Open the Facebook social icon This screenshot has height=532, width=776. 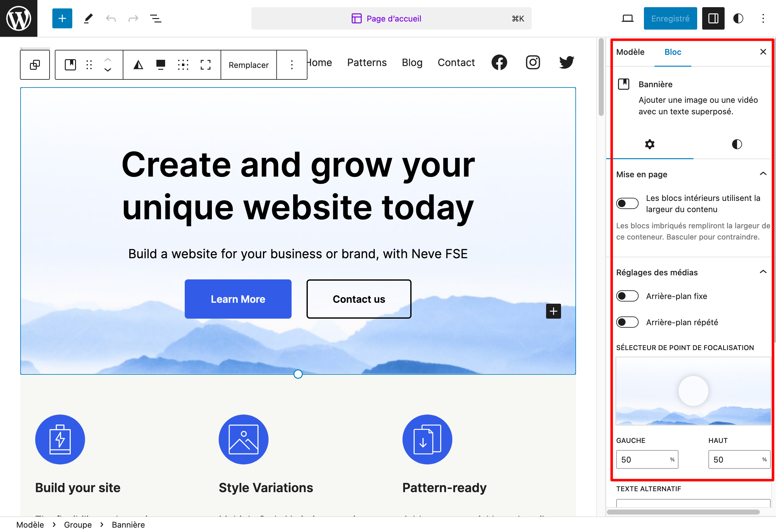(x=499, y=62)
